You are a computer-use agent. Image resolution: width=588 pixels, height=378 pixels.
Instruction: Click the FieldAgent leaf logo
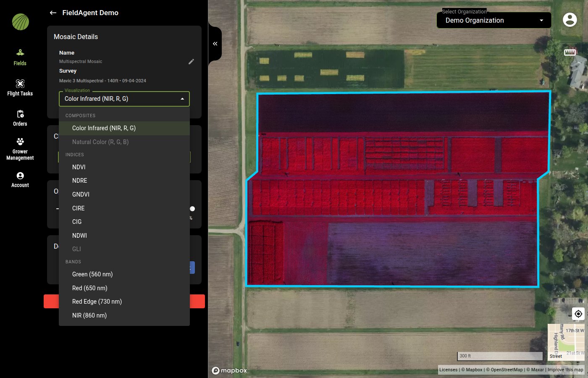tap(20, 22)
